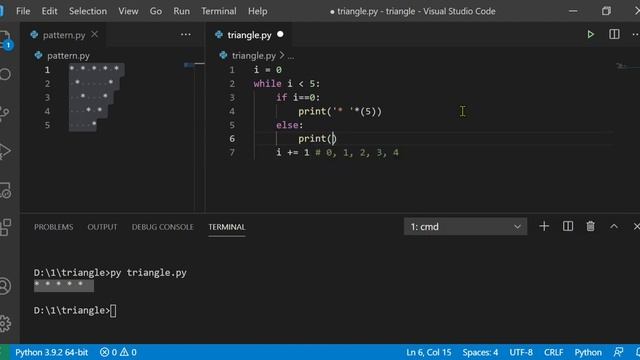Image resolution: width=640 pixels, height=360 pixels.
Task: Click Ln 6, Col 15 in status bar
Action: point(429,352)
